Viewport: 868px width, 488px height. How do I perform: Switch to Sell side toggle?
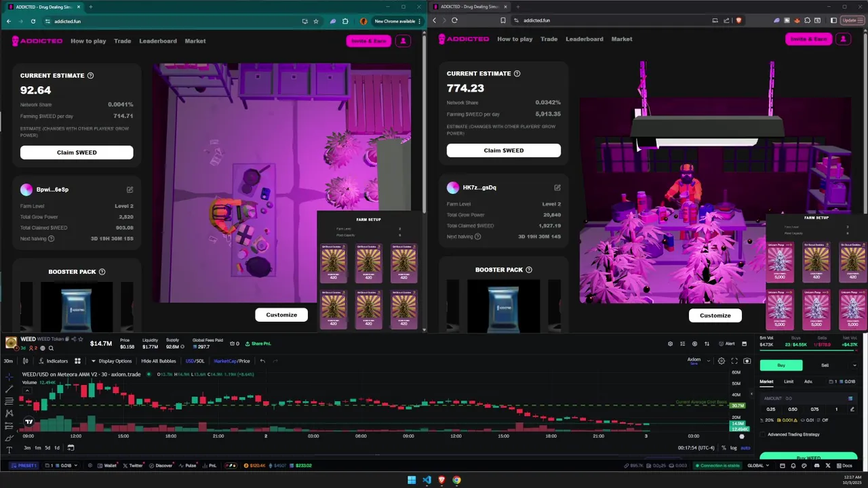pyautogui.click(x=825, y=365)
